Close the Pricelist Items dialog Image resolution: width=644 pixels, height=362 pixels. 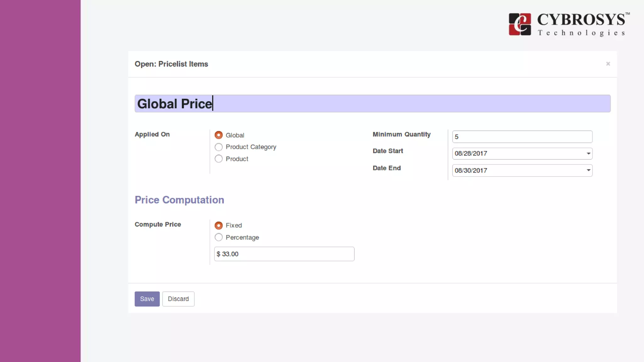point(608,64)
